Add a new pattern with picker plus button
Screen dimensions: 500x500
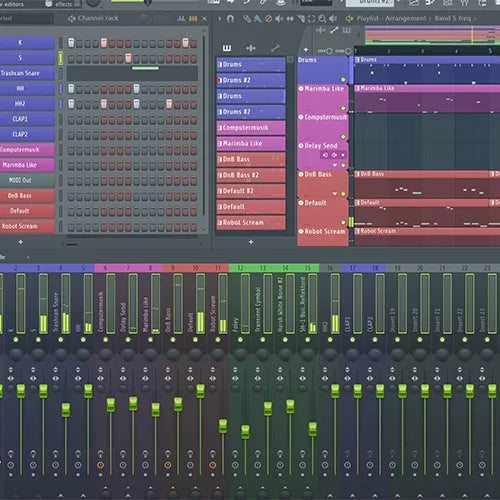pos(251,242)
